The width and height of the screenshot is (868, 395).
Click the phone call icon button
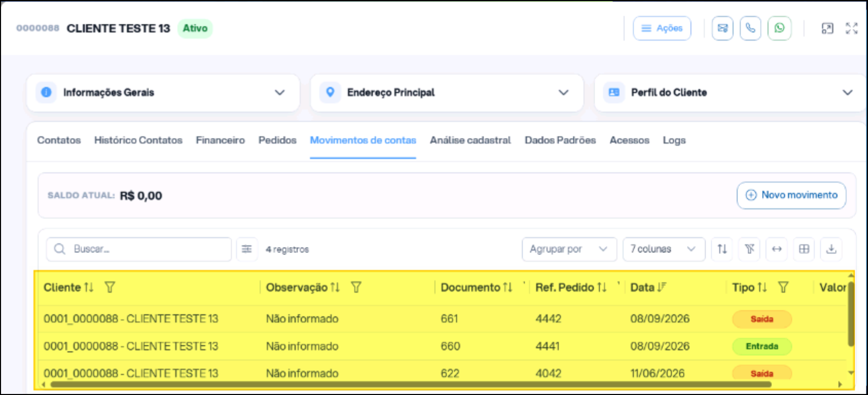(750, 28)
